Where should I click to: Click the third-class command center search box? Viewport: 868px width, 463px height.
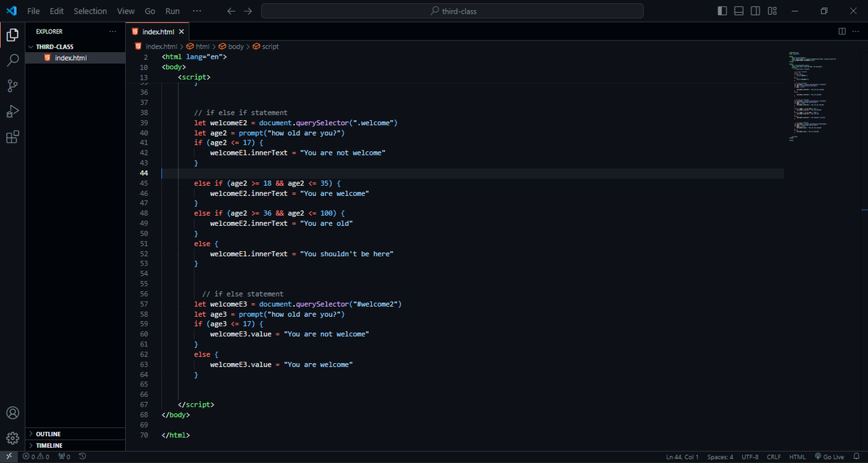(452, 11)
